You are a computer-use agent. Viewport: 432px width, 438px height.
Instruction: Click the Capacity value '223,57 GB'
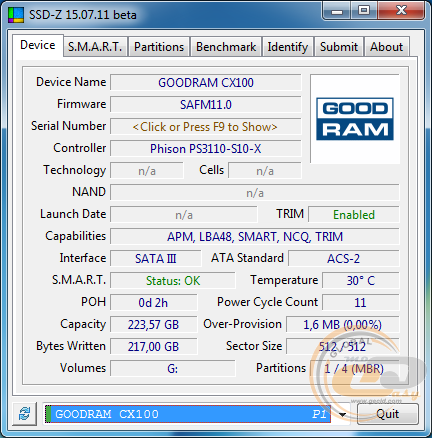click(154, 325)
